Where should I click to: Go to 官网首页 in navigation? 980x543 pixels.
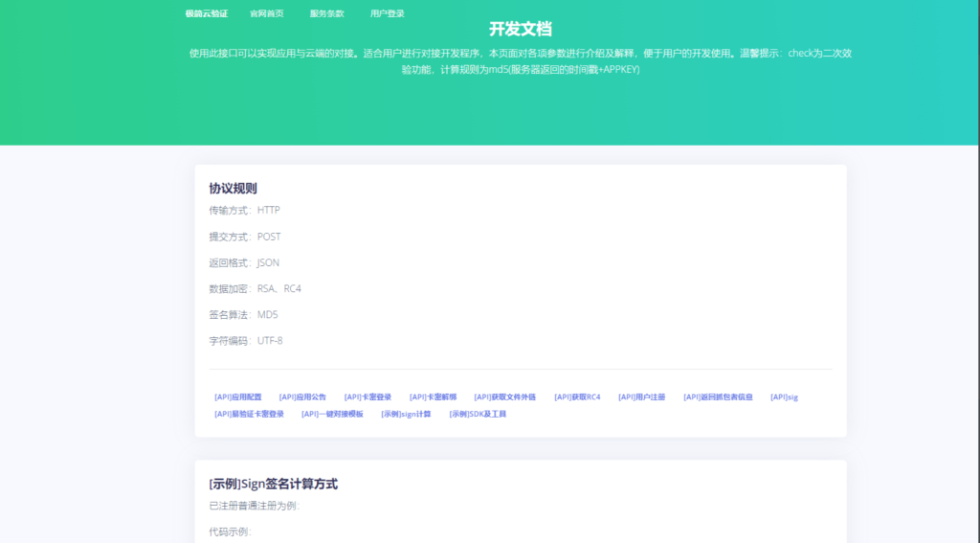point(267,13)
